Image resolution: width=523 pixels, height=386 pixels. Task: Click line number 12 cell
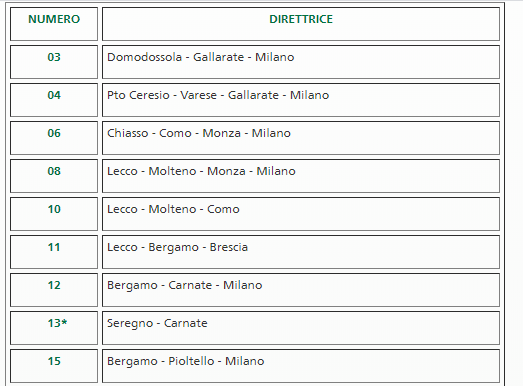coord(54,290)
